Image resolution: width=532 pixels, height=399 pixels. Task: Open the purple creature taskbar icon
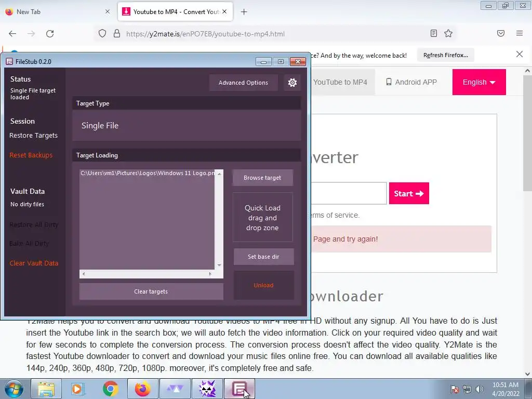[x=207, y=389]
